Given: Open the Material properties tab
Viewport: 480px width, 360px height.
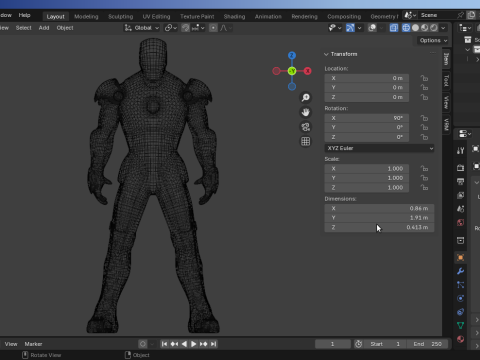Looking at the screenshot, I should tap(460, 339).
